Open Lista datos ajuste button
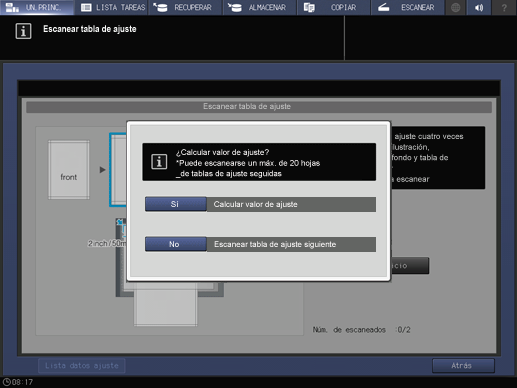The image size is (517, 388). coord(82,366)
